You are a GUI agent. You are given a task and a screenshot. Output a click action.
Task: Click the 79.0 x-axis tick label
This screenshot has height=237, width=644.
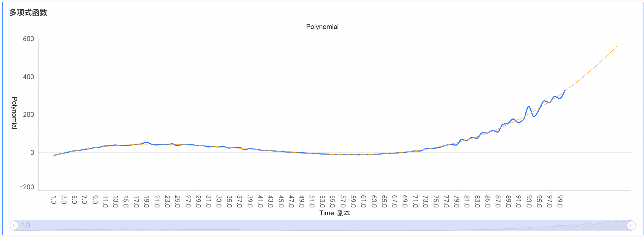(x=457, y=201)
